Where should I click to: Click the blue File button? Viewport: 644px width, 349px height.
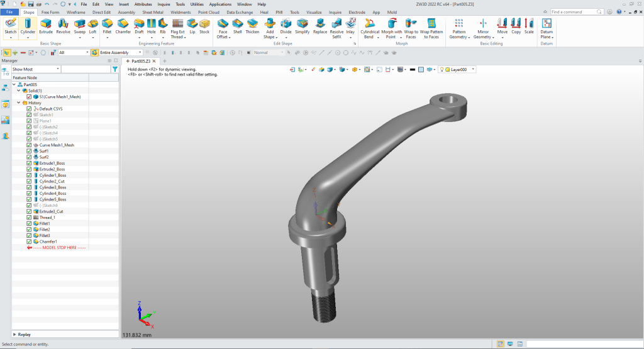click(x=10, y=12)
